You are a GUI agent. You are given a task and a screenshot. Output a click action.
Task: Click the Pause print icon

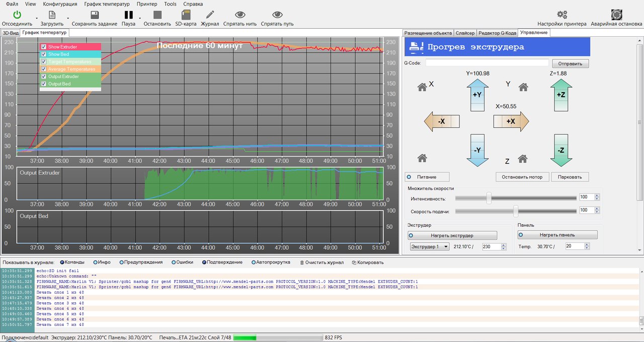pos(128,15)
